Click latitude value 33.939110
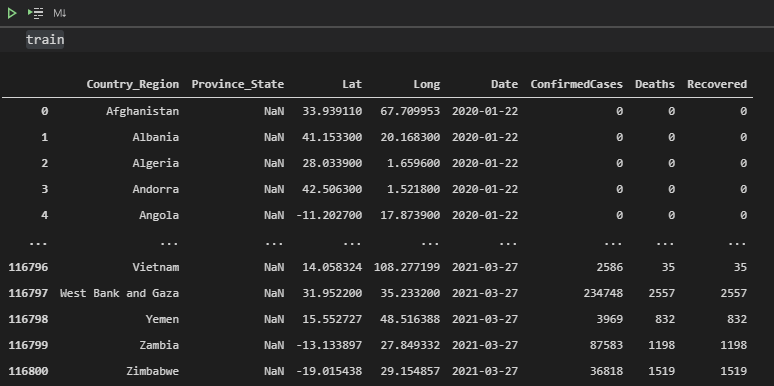Screen dimensions: 774x386 pos(332,111)
